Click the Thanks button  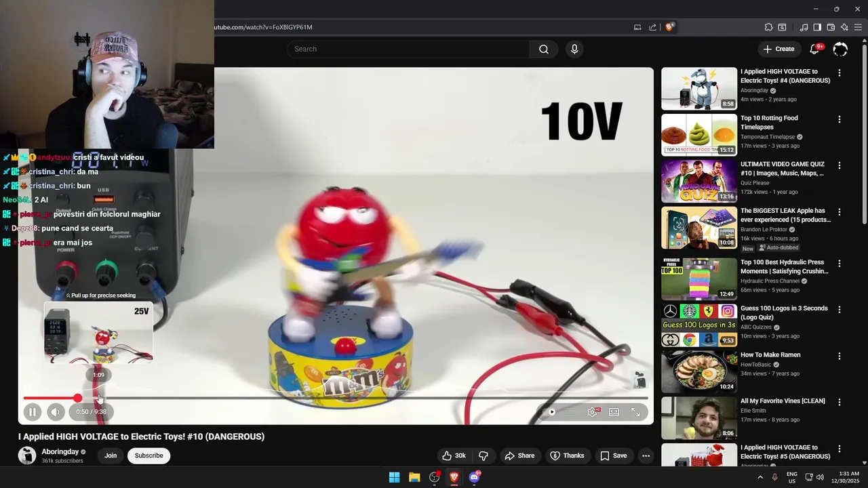point(567,455)
